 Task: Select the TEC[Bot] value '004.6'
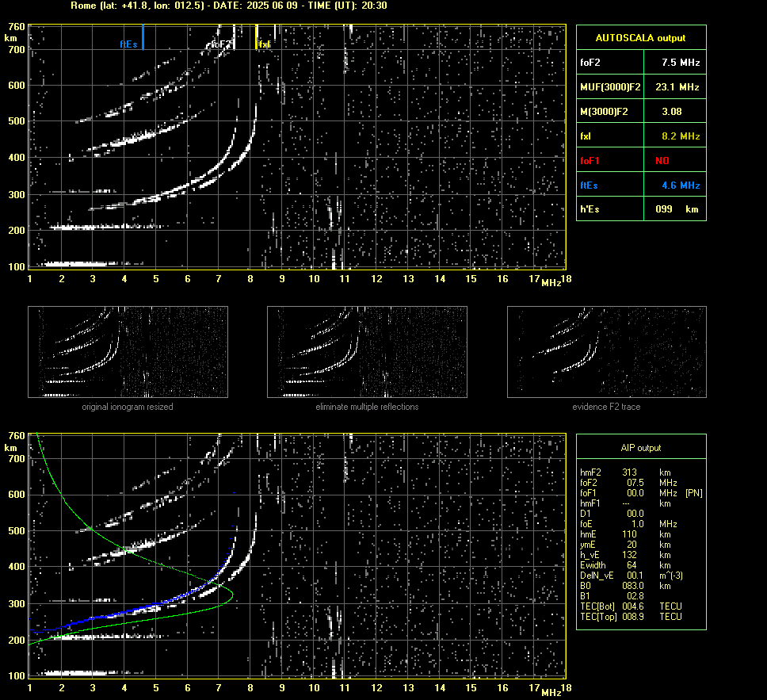(633, 606)
